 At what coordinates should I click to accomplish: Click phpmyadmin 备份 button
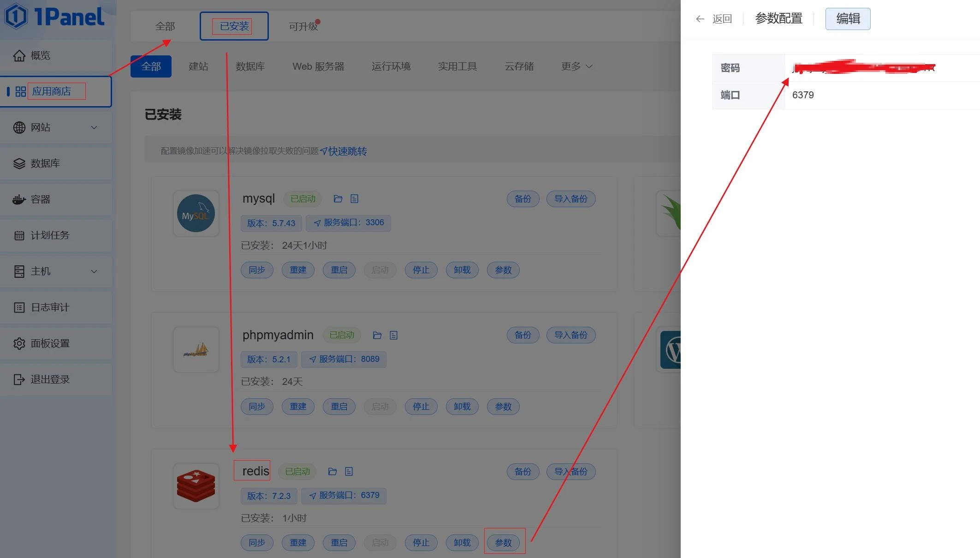click(523, 335)
